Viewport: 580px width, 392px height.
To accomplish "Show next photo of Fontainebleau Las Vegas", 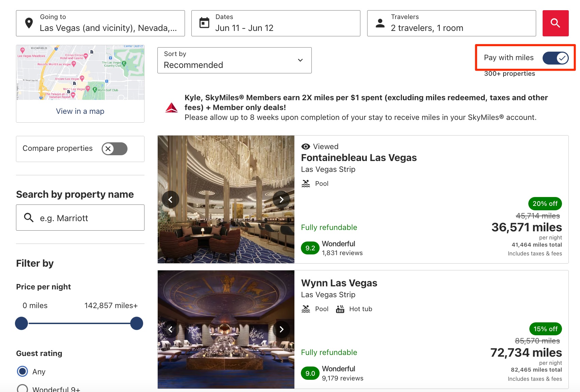I will (x=281, y=199).
